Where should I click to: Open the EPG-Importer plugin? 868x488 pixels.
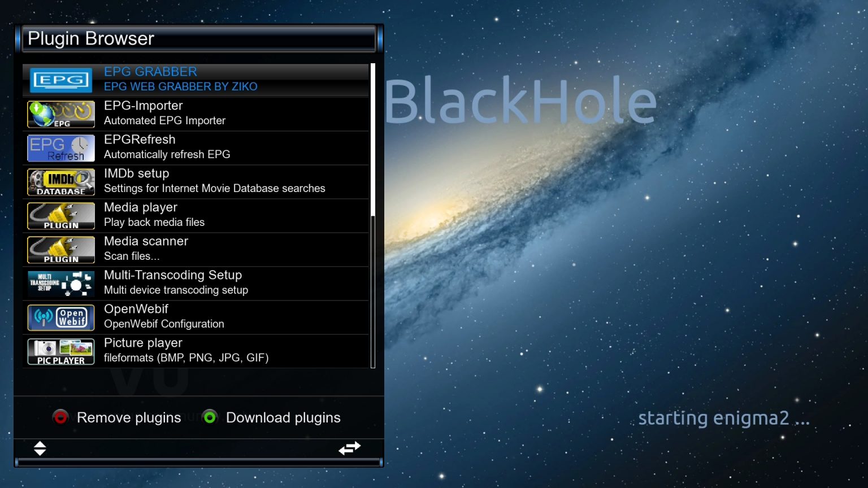196,114
